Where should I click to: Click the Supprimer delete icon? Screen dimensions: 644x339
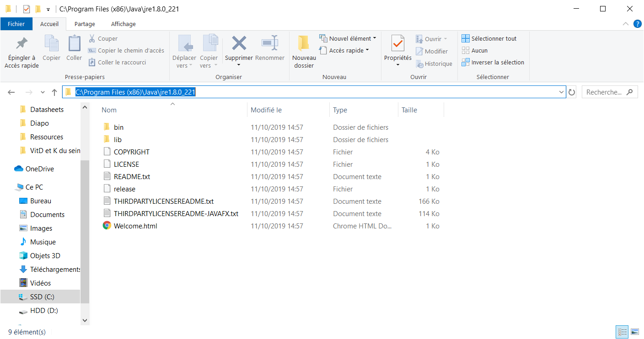tap(239, 44)
